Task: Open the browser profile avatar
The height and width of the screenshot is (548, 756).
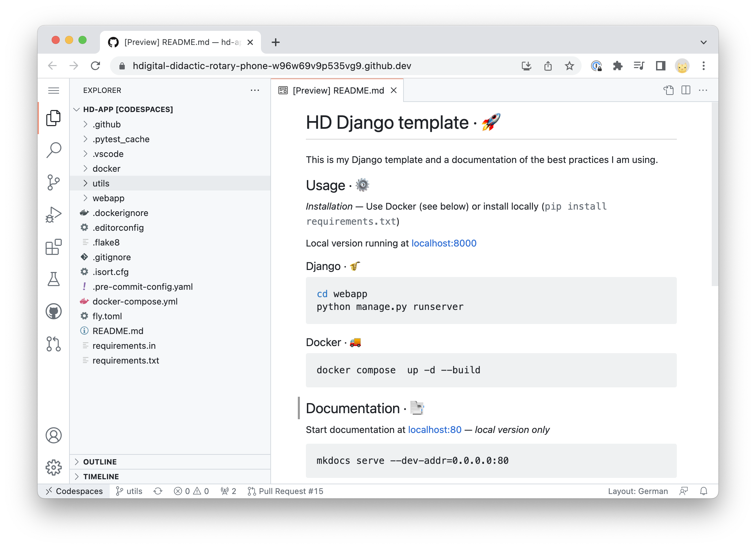Action: point(682,66)
